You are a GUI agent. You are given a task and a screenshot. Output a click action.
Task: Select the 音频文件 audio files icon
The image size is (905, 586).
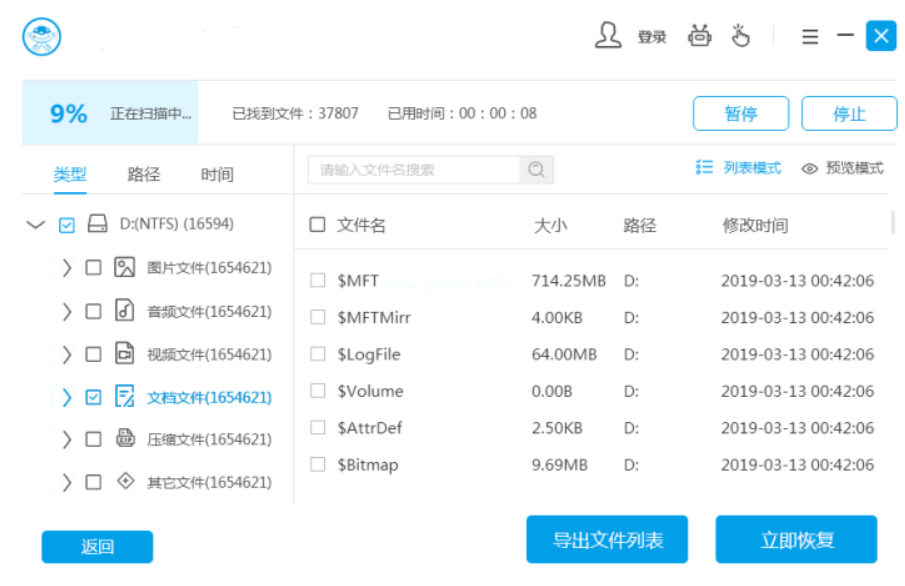(x=124, y=311)
